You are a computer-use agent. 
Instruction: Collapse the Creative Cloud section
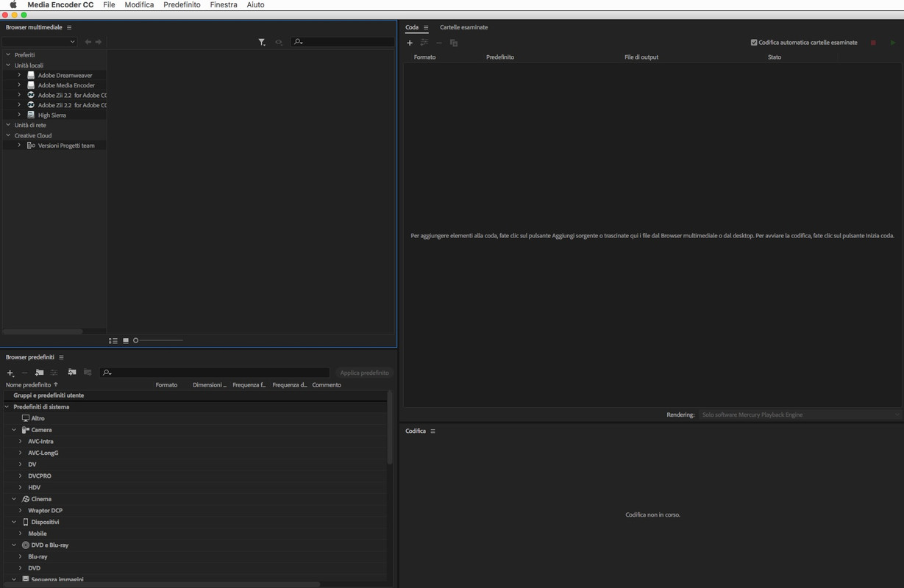click(8, 135)
